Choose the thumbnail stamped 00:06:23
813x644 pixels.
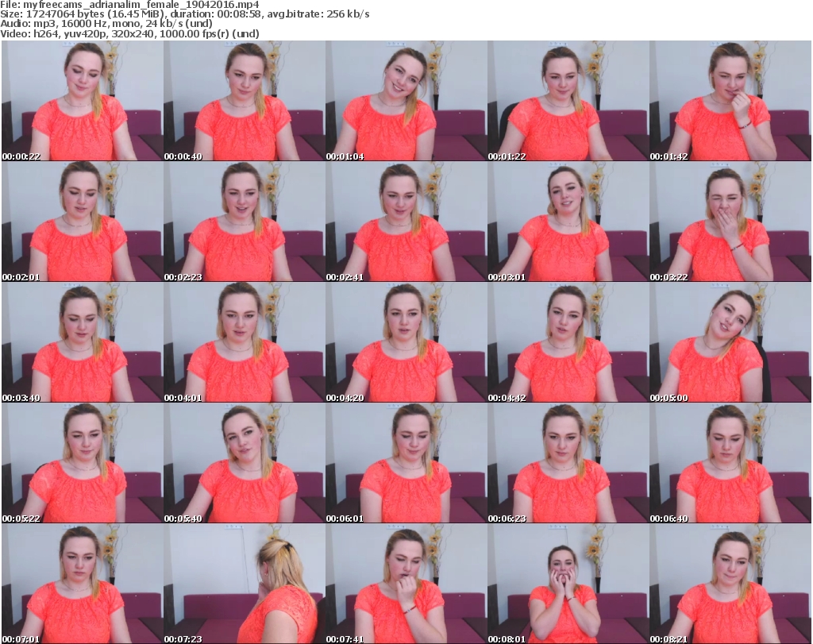(x=568, y=463)
